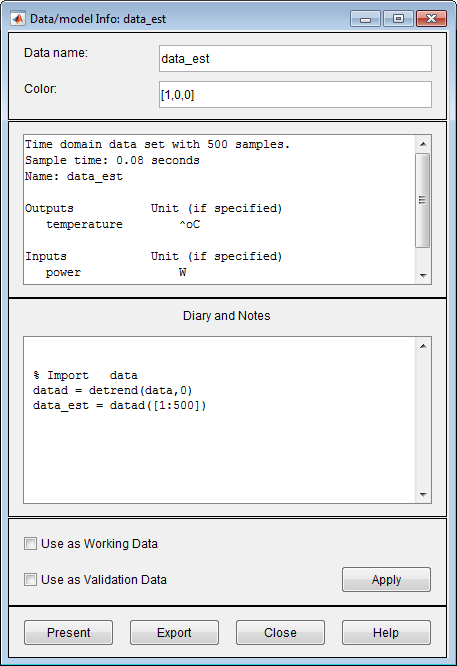Click the Present button
Image resolution: width=457 pixels, height=666 pixels.
click(x=68, y=632)
